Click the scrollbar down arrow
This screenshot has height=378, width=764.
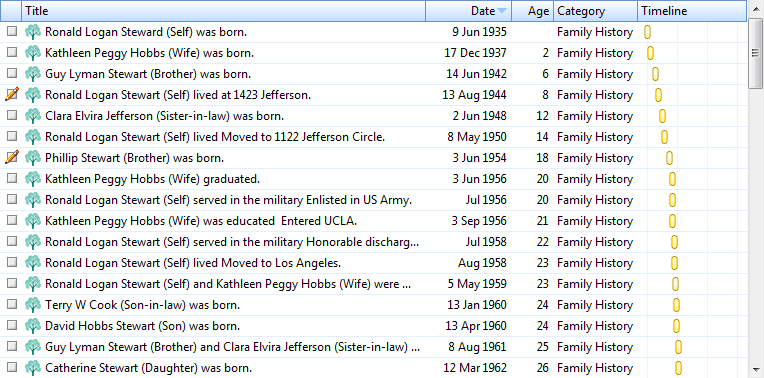pos(756,368)
